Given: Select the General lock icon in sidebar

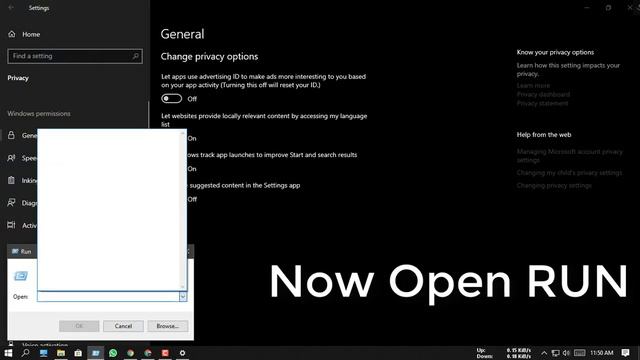Looking at the screenshot, I should tap(11, 135).
